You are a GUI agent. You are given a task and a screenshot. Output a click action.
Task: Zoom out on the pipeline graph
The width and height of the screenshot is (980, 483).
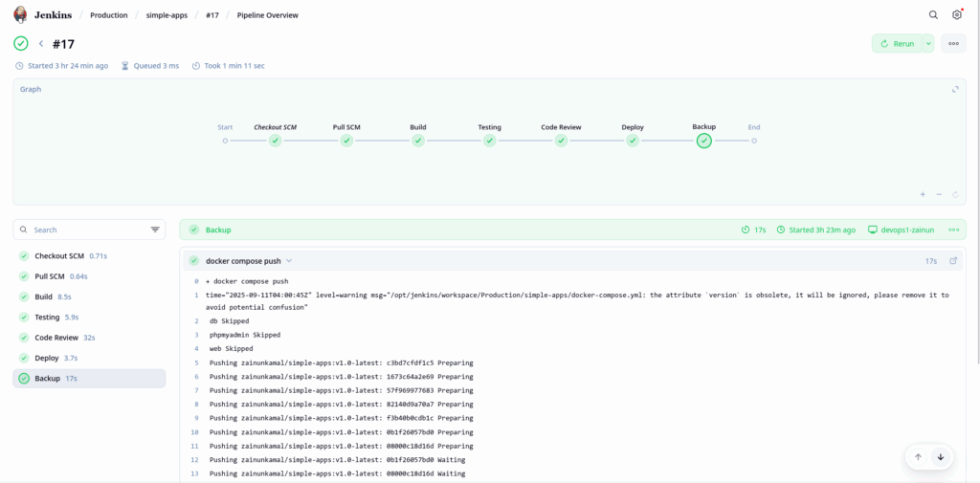pos(939,194)
